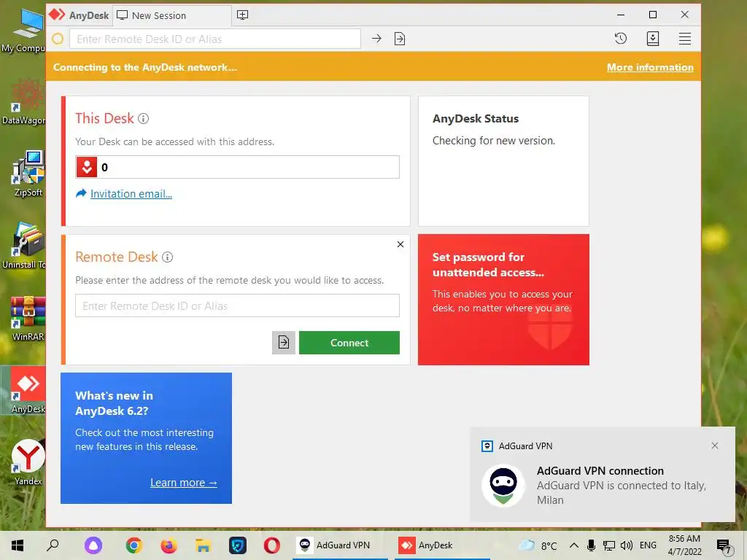747x560 pixels.
Task: Open the AnyDesk hamburger menu
Action: tap(684, 39)
